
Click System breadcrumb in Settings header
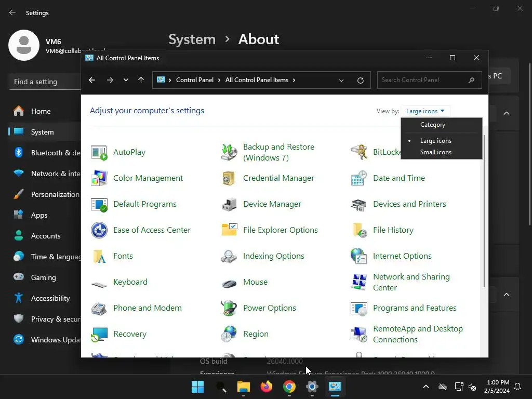pos(192,39)
